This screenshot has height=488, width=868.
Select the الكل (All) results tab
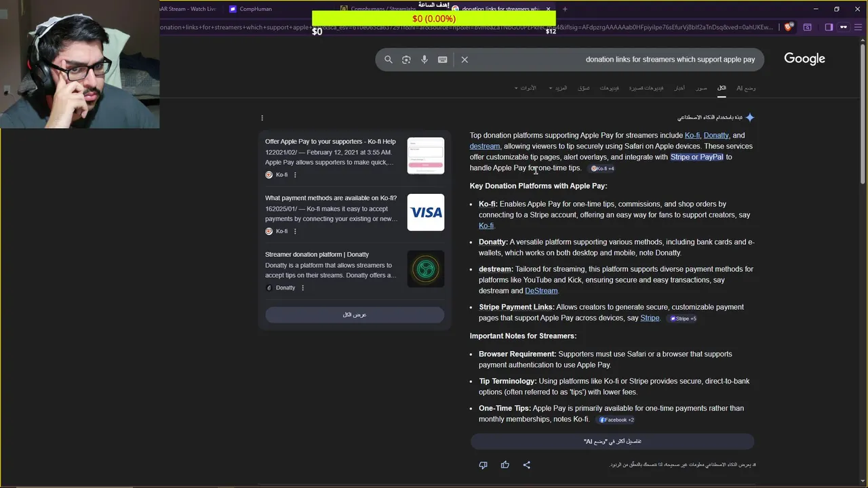click(x=722, y=88)
